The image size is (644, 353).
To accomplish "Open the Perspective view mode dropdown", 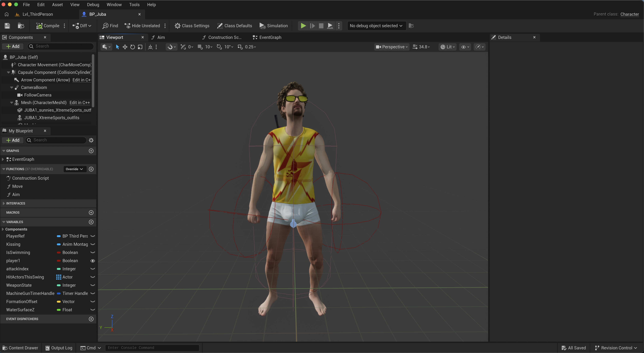I will click(391, 47).
